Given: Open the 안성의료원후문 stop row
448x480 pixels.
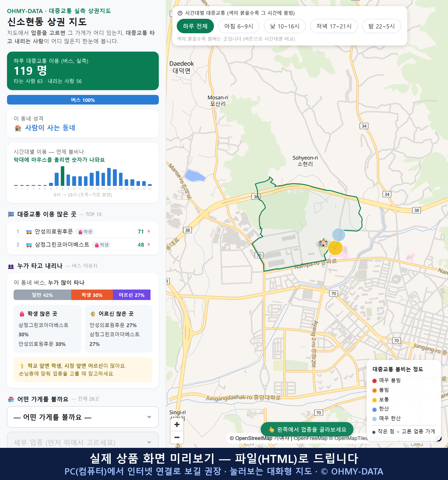Looking at the screenshot, I should [x=83, y=232].
